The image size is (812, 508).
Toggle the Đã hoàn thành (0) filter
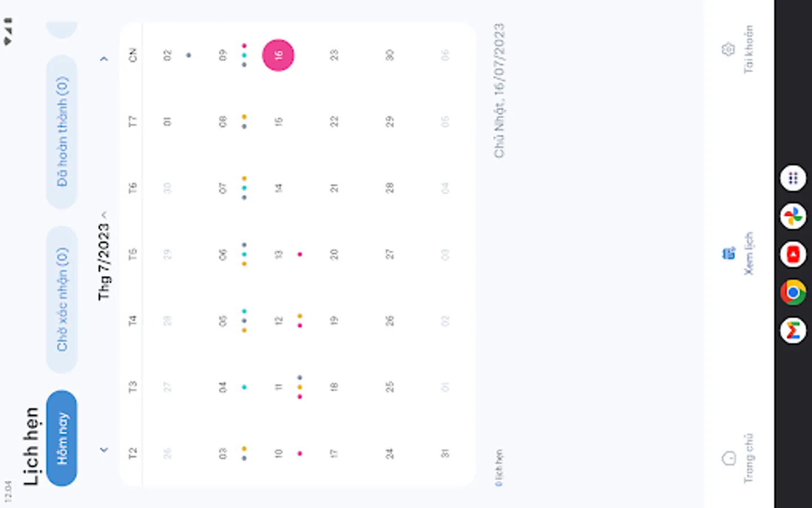pos(61,132)
